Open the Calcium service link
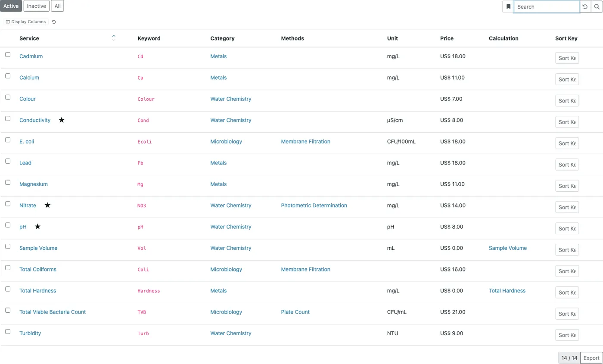Screen dimensions: 603x364 (29, 78)
